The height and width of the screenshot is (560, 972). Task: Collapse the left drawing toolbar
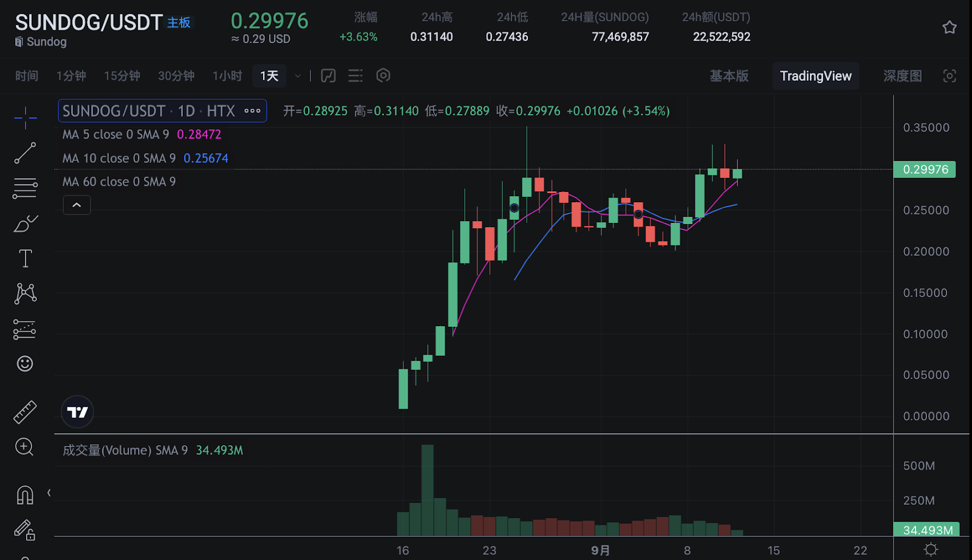49,493
